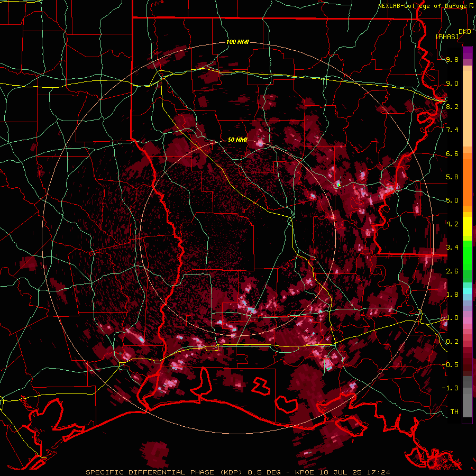Click the 9.0 value on the color scale

[x=452, y=83]
